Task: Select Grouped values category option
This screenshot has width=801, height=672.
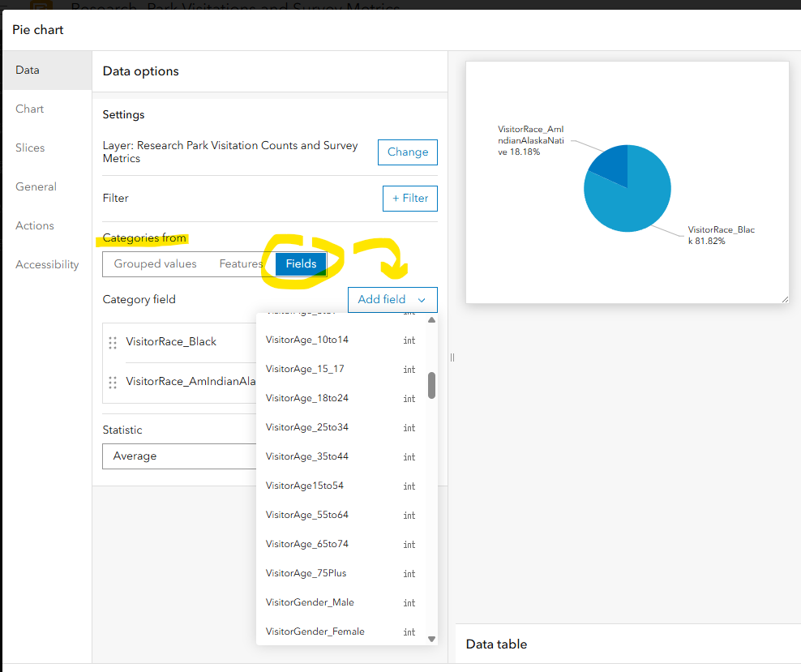Action: pos(156,264)
